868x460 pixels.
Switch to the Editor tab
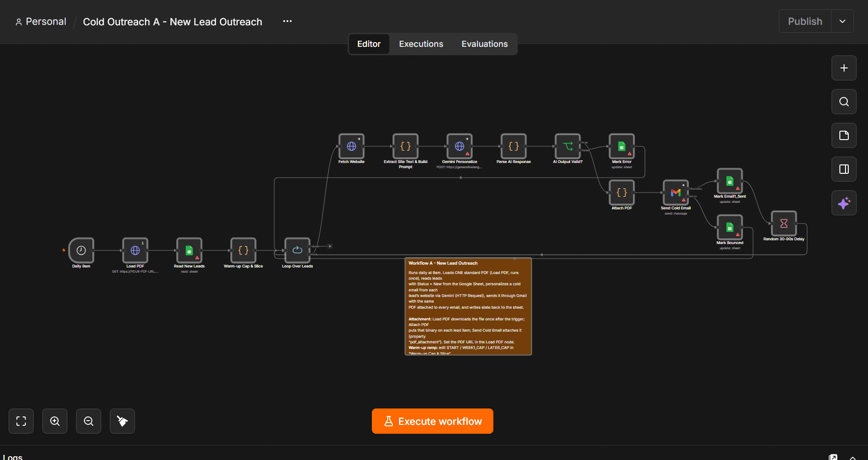tap(369, 44)
